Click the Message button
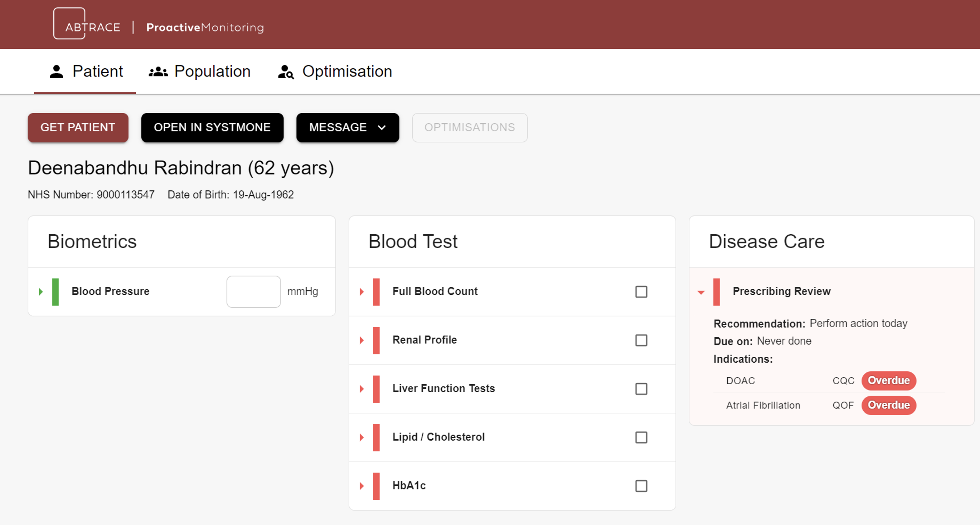The width and height of the screenshot is (980, 525). [348, 128]
